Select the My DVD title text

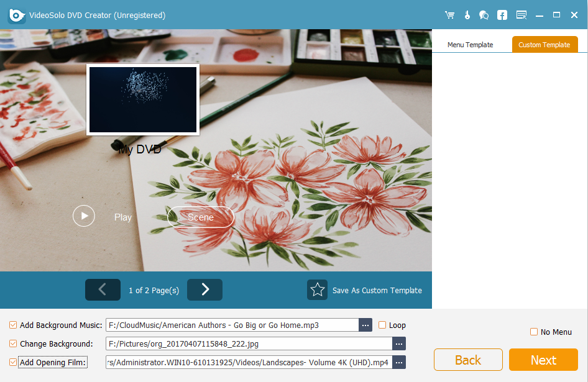[x=140, y=150]
